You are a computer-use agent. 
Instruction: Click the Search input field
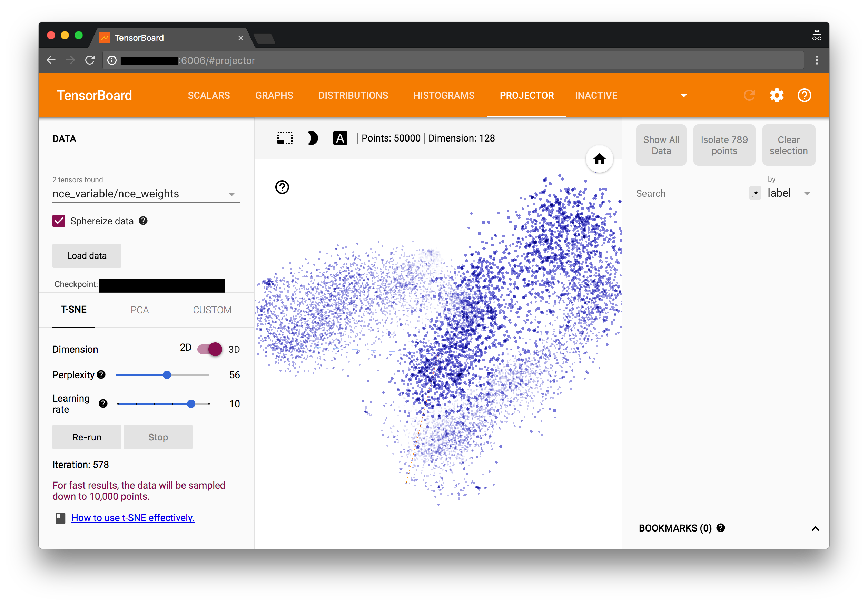pos(692,193)
